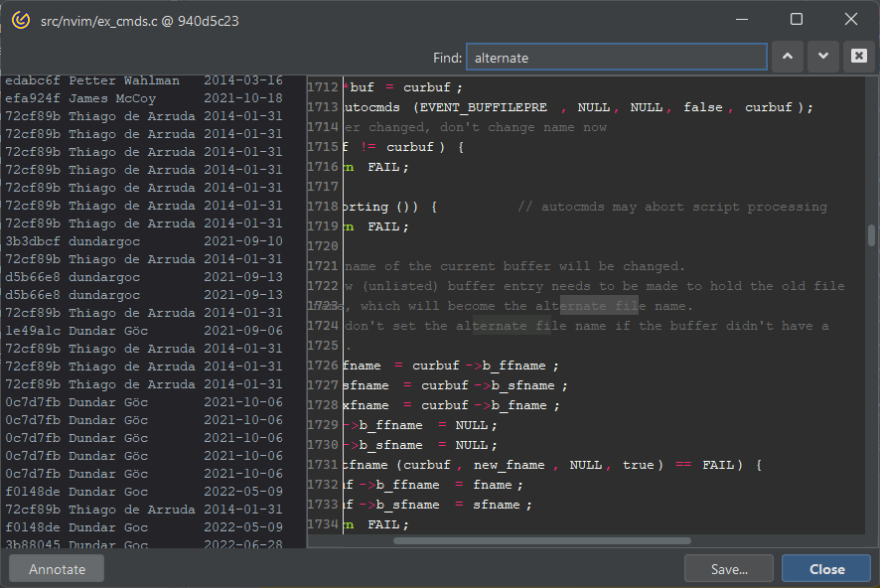
Task: Open the Save... dialog
Action: tap(728, 569)
